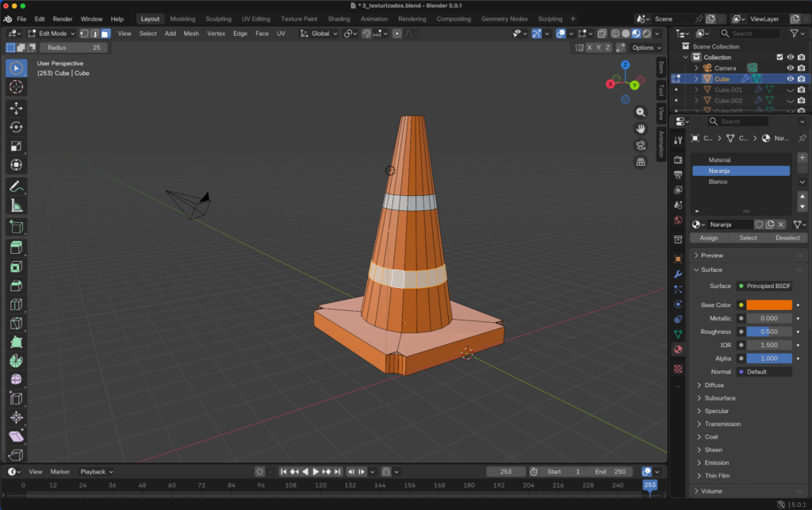
Task: Expand the Emission panel
Action: pyautogui.click(x=716, y=462)
